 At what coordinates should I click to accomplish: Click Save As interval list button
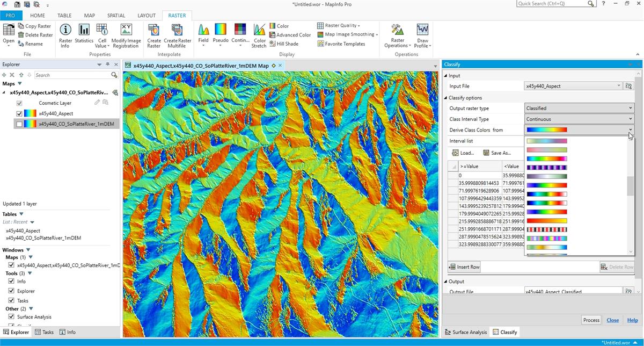[x=496, y=153]
